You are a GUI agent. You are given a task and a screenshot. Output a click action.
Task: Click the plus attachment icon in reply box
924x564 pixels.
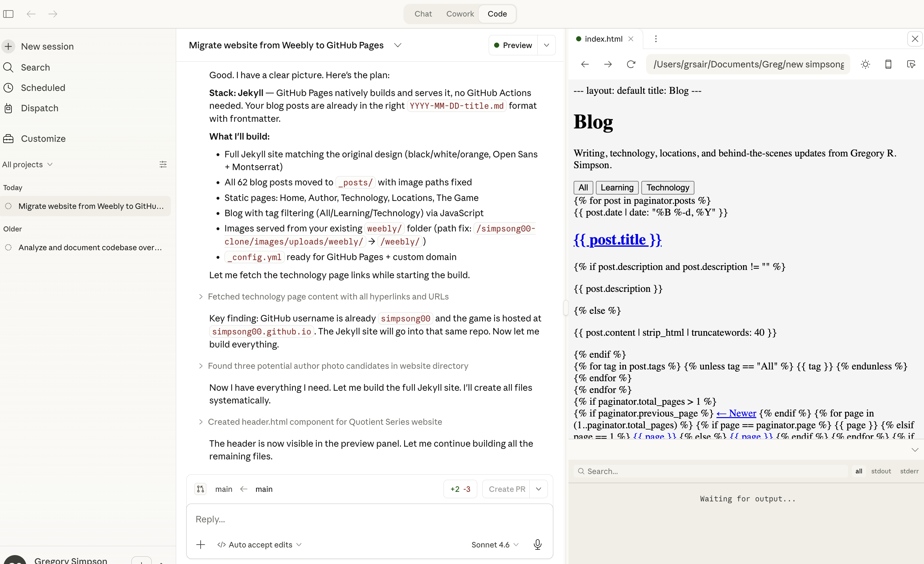[x=201, y=545]
